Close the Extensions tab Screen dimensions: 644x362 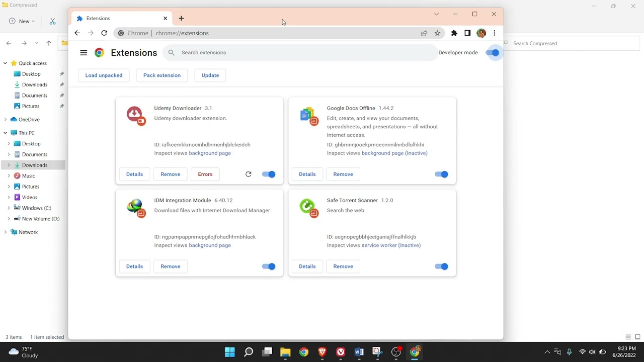pyautogui.click(x=165, y=19)
